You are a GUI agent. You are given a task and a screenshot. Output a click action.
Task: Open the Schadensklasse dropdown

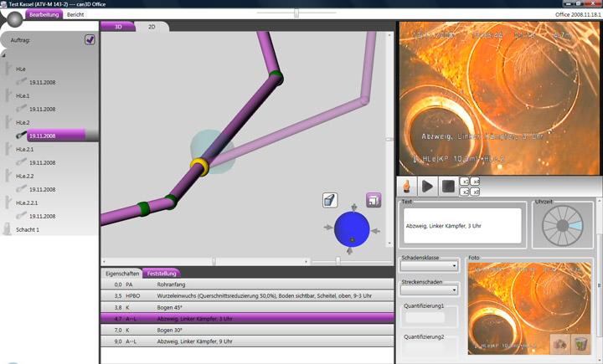click(x=429, y=267)
